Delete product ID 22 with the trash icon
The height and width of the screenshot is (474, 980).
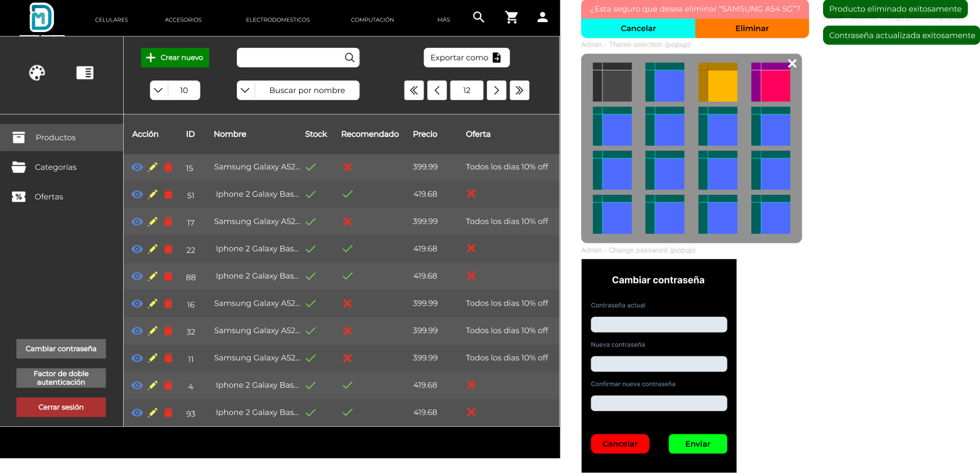click(x=168, y=249)
